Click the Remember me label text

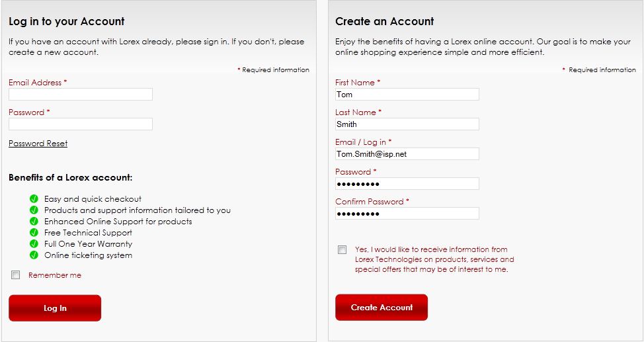pyautogui.click(x=55, y=275)
